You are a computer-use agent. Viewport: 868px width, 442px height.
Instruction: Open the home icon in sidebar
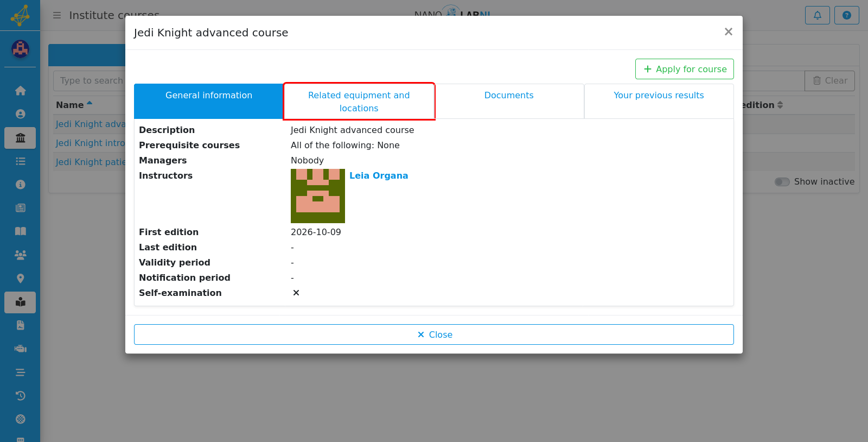point(20,91)
